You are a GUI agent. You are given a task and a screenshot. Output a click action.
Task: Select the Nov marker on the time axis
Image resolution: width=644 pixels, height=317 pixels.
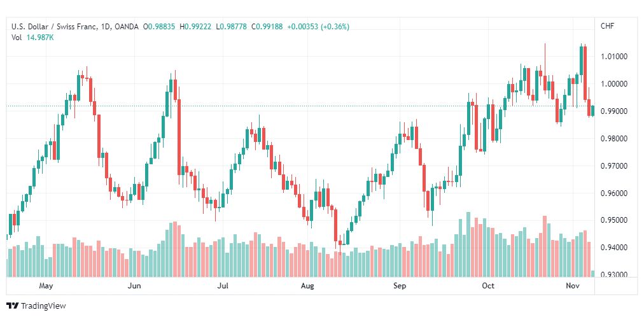tap(573, 286)
